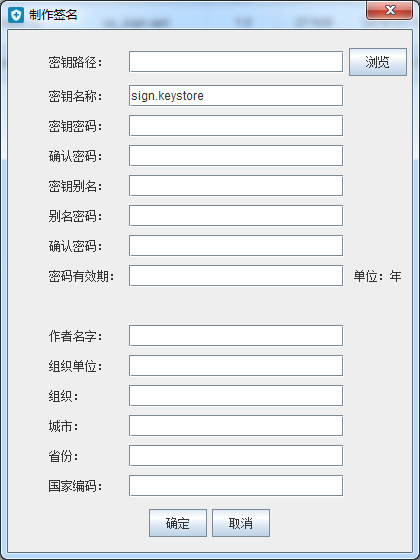Viewport: 420px width, 560px height.
Task: Close the 制作签名 dialog window
Action: 389,10
